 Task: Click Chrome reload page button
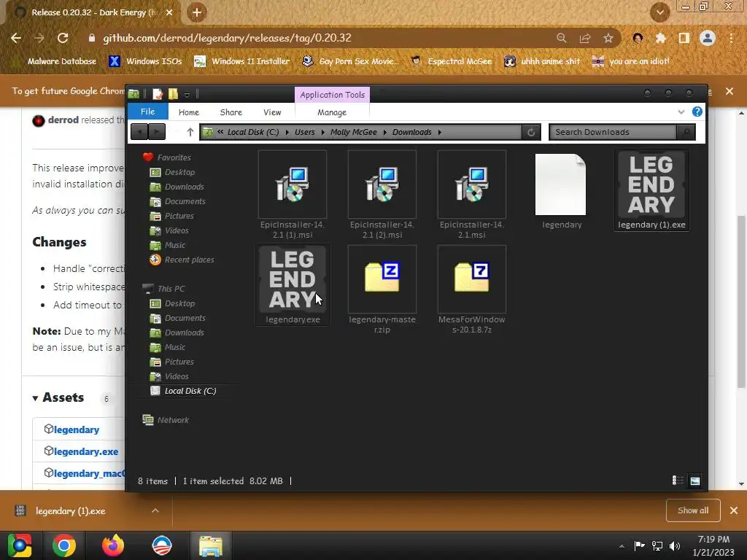[63, 38]
